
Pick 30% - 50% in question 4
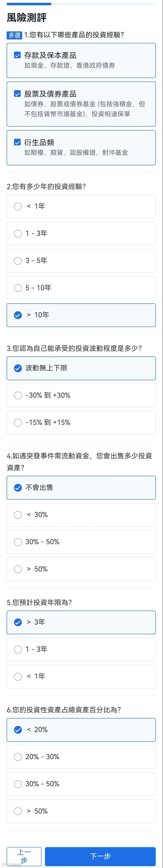tap(81, 542)
